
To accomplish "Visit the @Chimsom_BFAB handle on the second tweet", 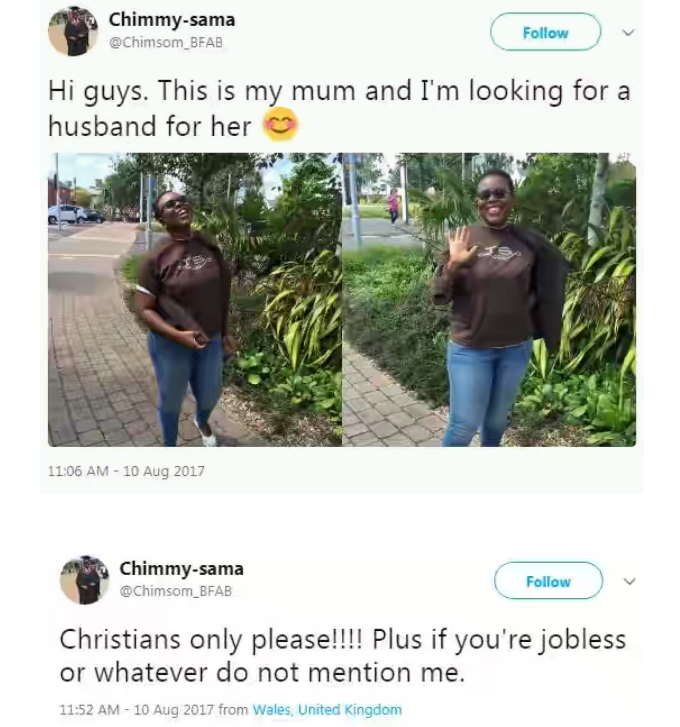I will point(176,591).
